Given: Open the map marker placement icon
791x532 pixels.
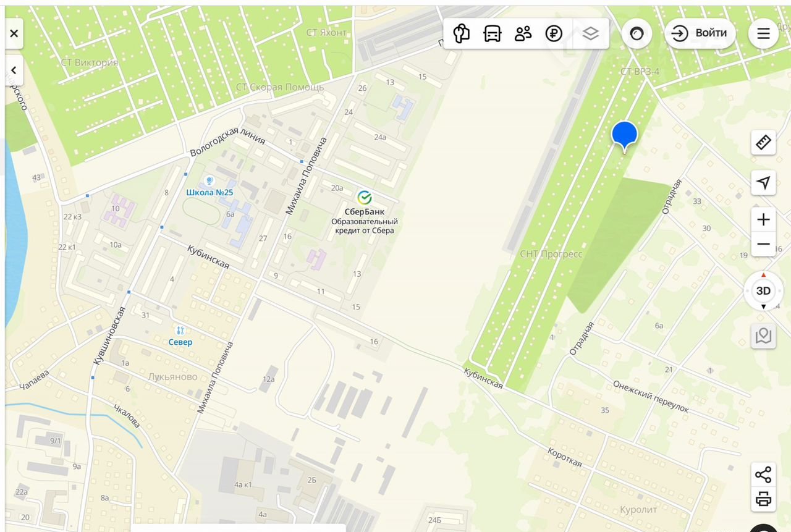Looking at the screenshot, I should [x=763, y=336].
